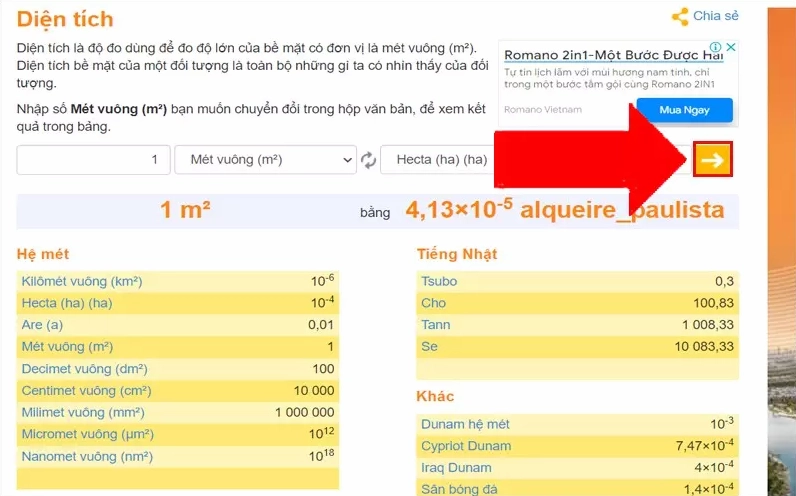Swap units with the circular arrows icon
The image size is (796, 496).
[368, 160]
